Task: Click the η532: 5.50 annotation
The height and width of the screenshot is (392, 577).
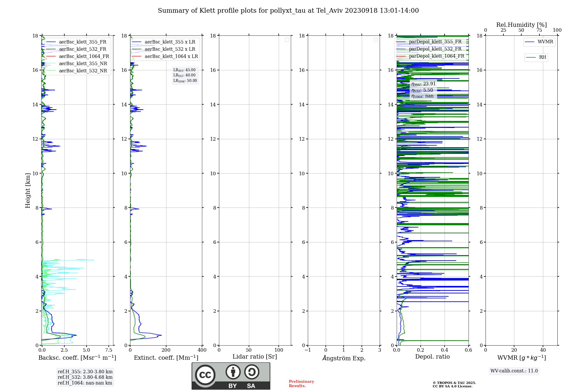Action: coord(422,90)
